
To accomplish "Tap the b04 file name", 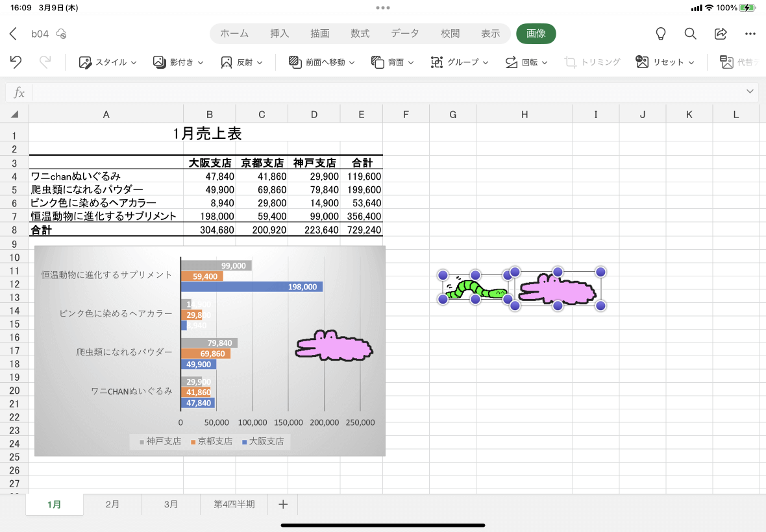I will pyautogui.click(x=40, y=34).
